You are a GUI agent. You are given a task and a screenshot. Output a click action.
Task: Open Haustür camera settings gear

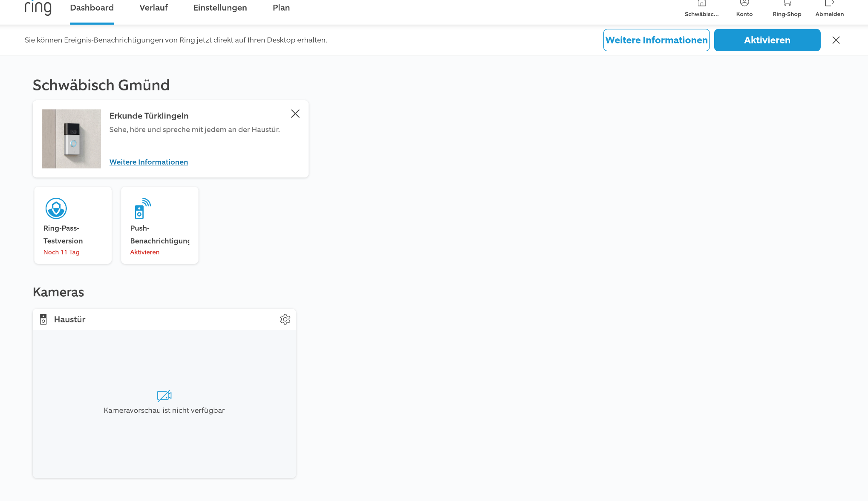click(285, 319)
